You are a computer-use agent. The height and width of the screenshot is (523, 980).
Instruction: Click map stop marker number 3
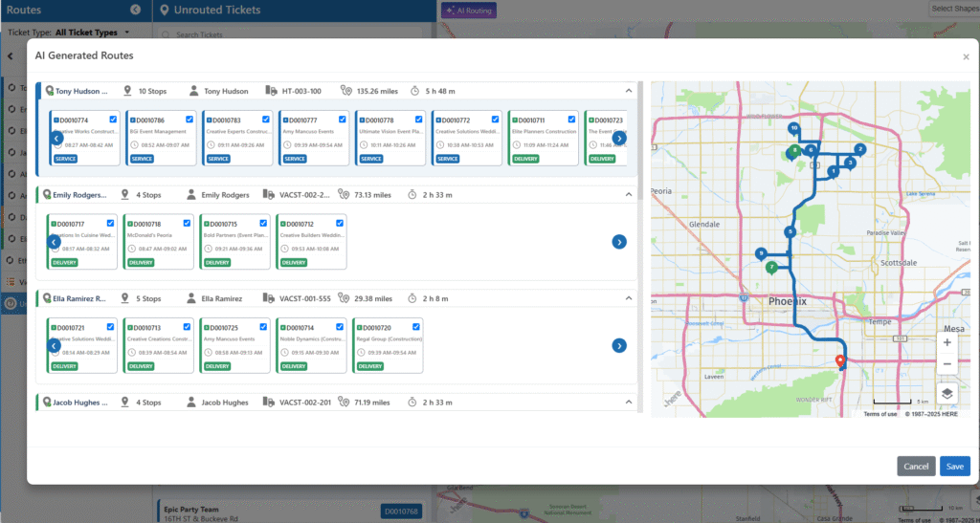point(850,163)
